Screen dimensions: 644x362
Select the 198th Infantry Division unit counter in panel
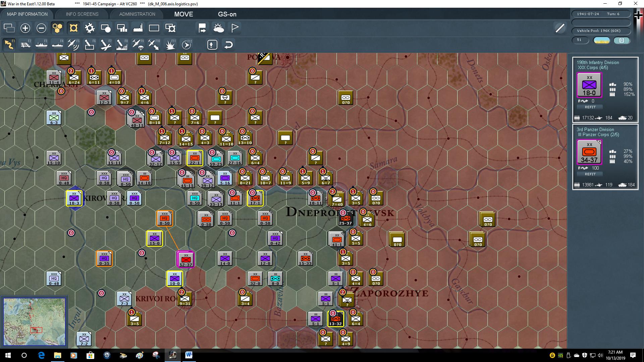[589, 85]
